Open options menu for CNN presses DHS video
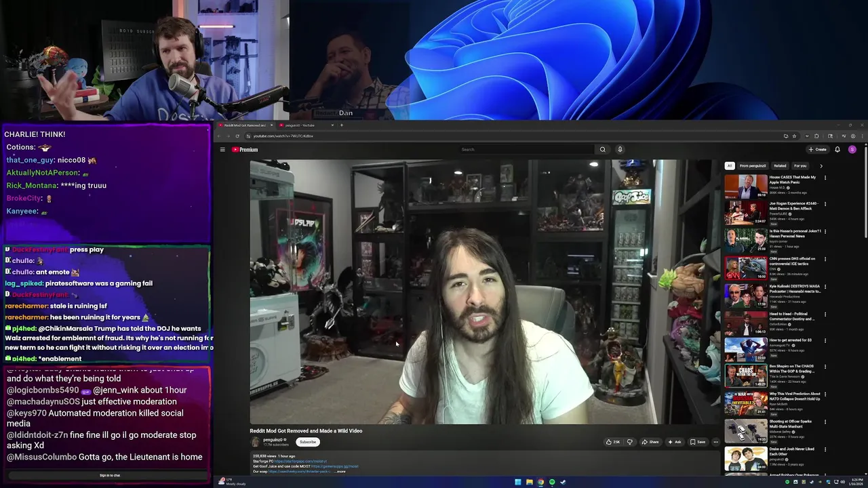 tap(825, 260)
